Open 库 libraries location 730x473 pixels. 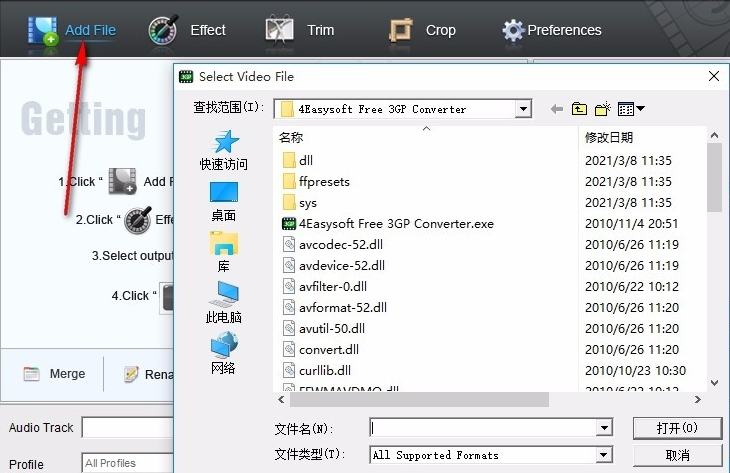[x=223, y=252]
